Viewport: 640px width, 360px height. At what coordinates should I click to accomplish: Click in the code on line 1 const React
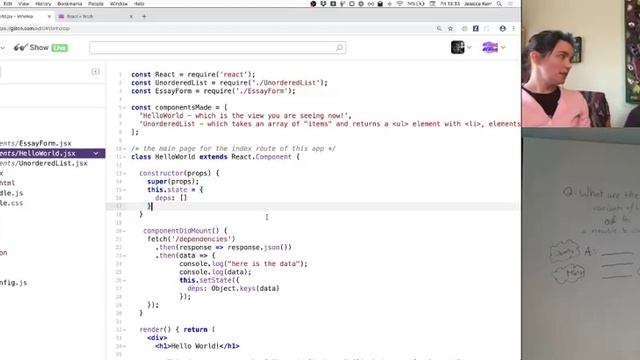193,74
